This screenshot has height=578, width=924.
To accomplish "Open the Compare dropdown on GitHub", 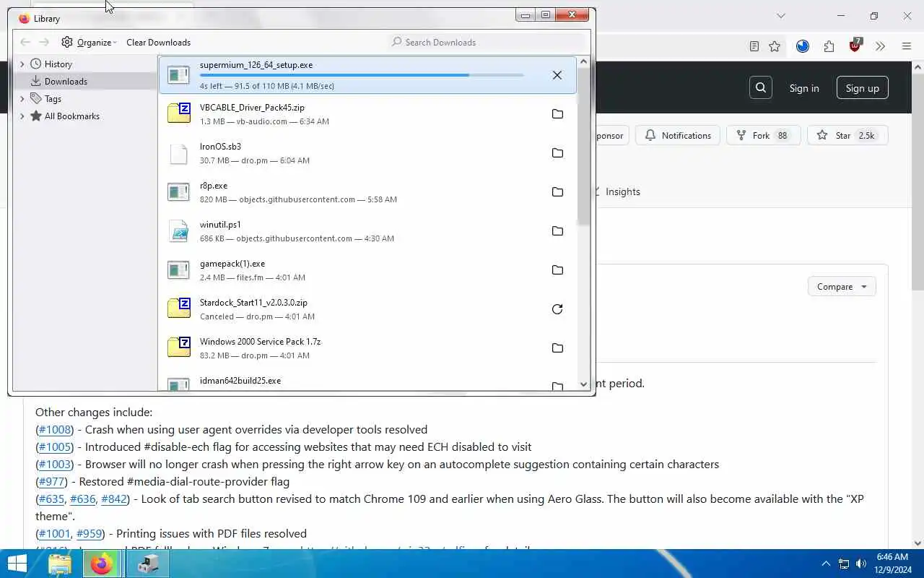I will 842,287.
